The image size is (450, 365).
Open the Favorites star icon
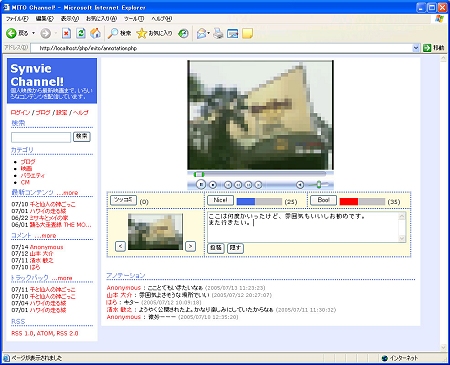(x=142, y=33)
